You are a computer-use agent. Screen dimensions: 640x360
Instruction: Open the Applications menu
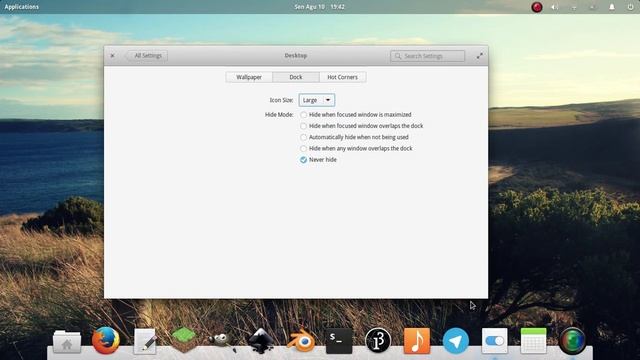[22, 7]
